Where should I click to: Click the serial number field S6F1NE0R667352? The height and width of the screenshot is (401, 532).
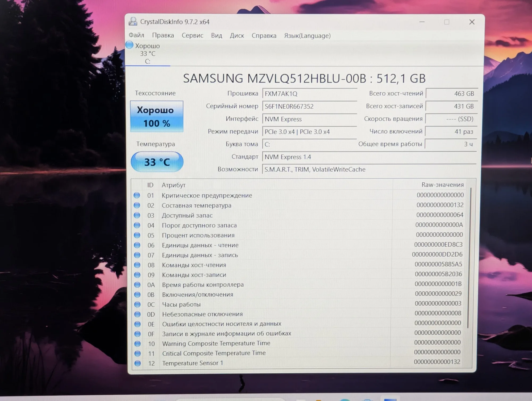pyautogui.click(x=309, y=107)
